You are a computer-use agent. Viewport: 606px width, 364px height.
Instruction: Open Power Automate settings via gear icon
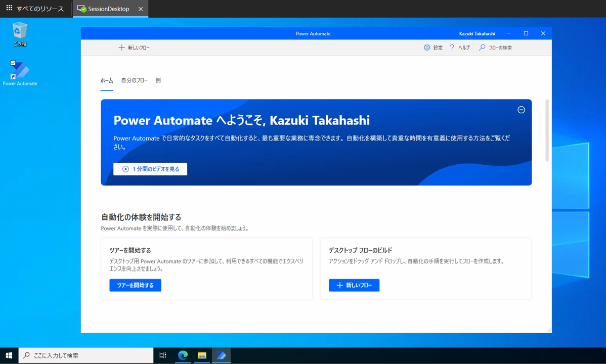(427, 47)
